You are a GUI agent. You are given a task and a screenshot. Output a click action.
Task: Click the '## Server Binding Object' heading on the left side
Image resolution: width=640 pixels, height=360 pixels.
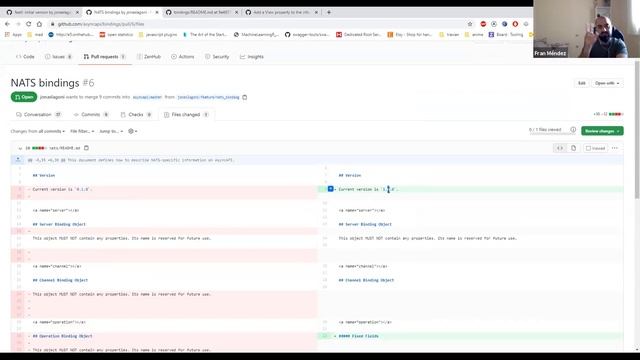pos(59,224)
